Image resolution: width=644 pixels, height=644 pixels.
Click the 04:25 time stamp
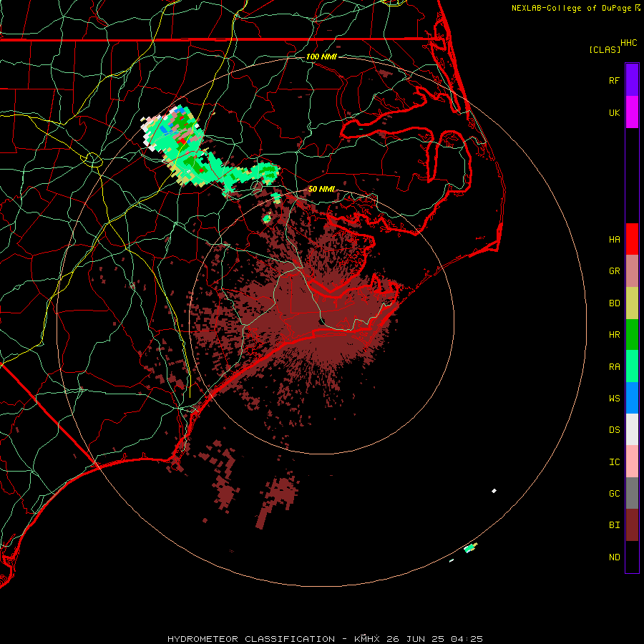(467, 639)
